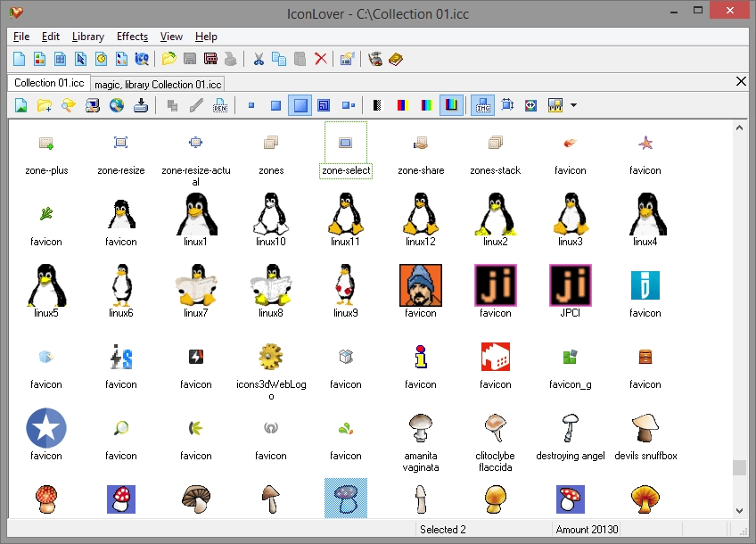Toggle smallest thumbnail size square
Viewport: 756px width, 544px height.
click(x=251, y=105)
